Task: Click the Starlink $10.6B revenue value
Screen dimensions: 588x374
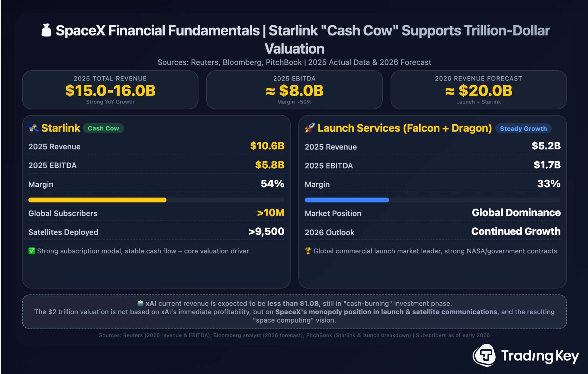Action: 267,146
